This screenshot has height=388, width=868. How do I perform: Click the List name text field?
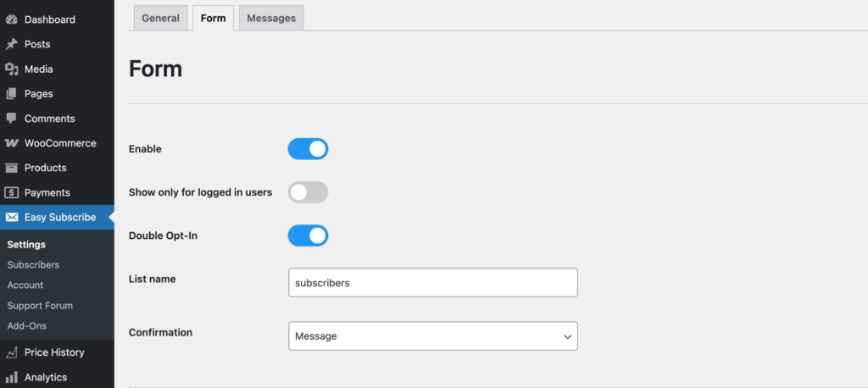432,283
